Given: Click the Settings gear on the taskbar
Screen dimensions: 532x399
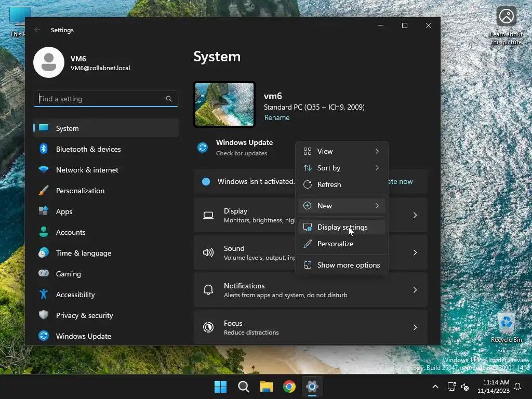Looking at the screenshot, I should (x=312, y=387).
